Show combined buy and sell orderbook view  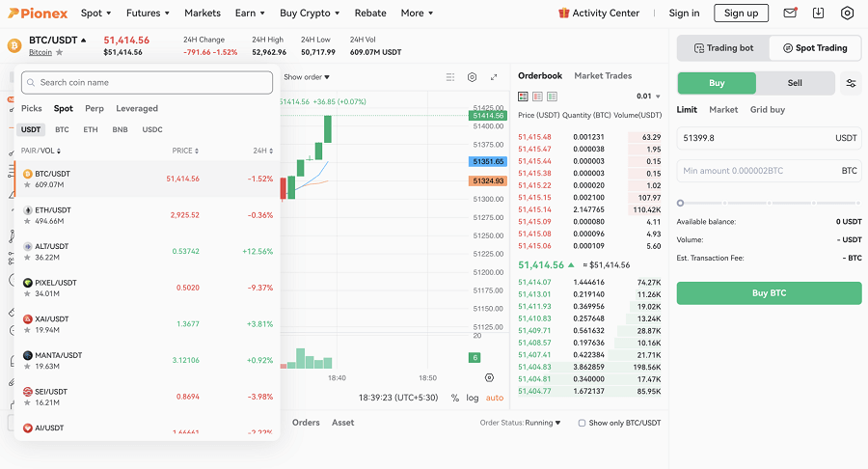(x=523, y=97)
